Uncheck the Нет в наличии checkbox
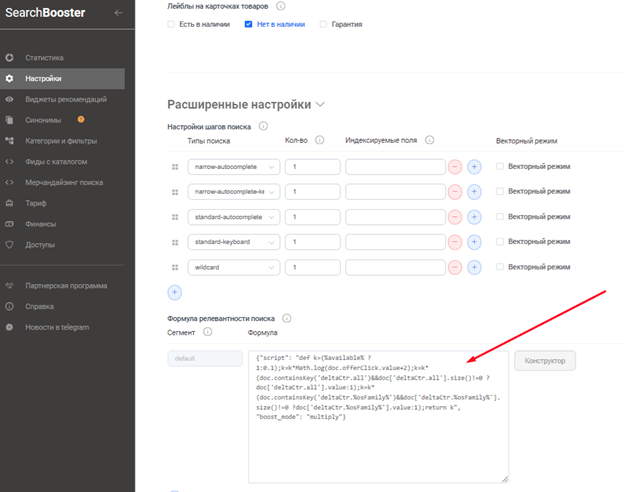Screen dimensions: 624x492 click(x=249, y=23)
